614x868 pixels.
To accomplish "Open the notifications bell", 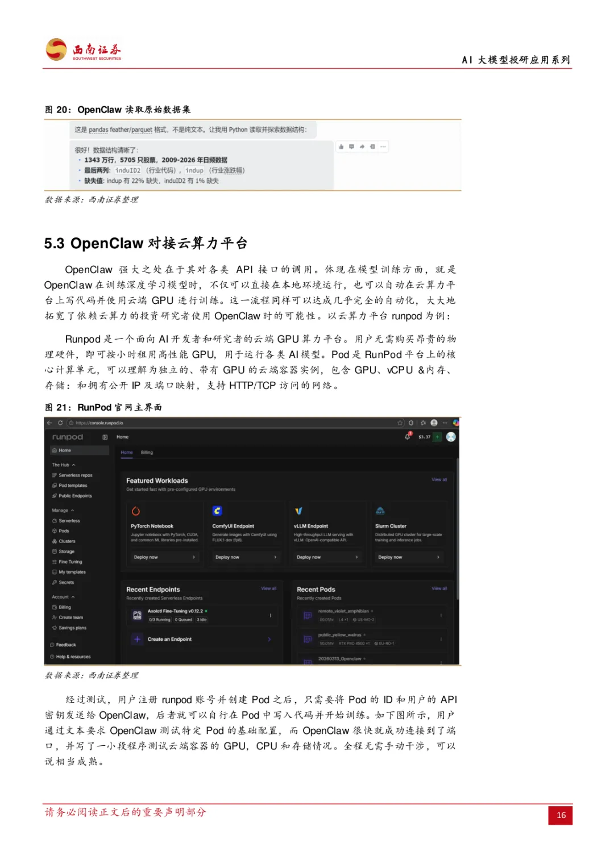I will (x=407, y=436).
